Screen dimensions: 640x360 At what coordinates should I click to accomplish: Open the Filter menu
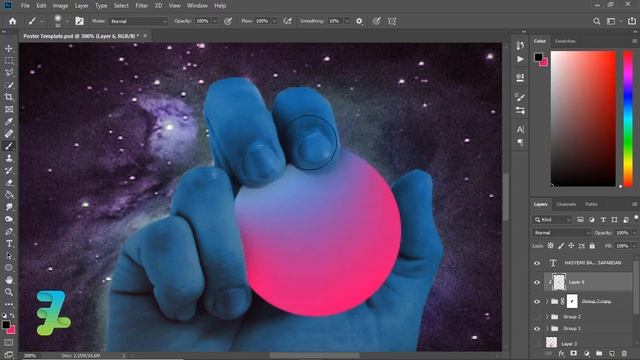pos(142,6)
